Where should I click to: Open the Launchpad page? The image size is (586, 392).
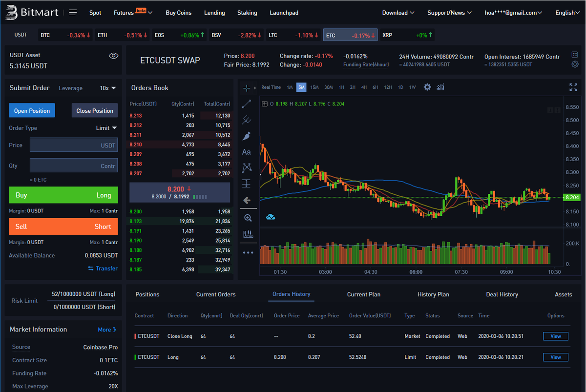click(284, 13)
